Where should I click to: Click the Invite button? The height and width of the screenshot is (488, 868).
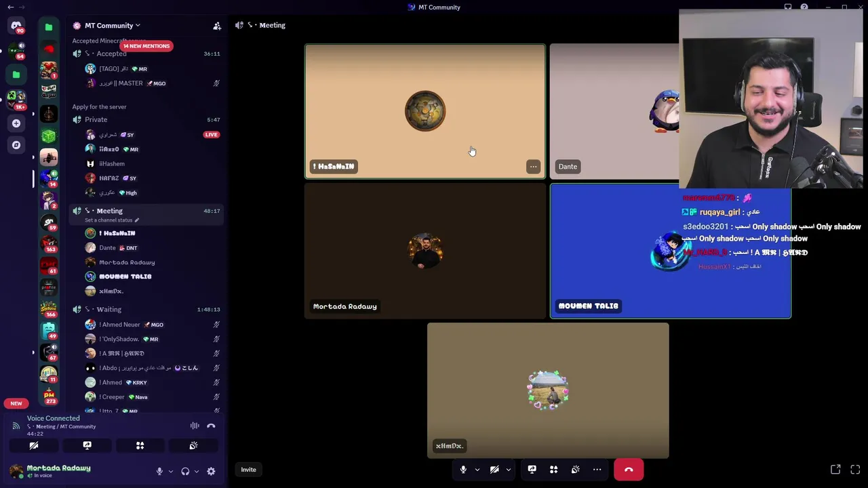pyautogui.click(x=248, y=469)
